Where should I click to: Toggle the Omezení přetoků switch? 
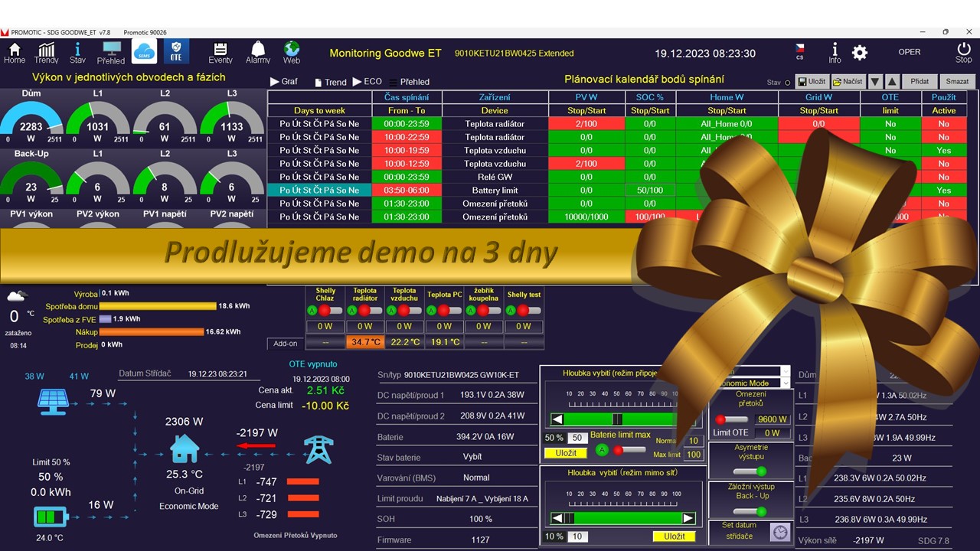(x=732, y=419)
